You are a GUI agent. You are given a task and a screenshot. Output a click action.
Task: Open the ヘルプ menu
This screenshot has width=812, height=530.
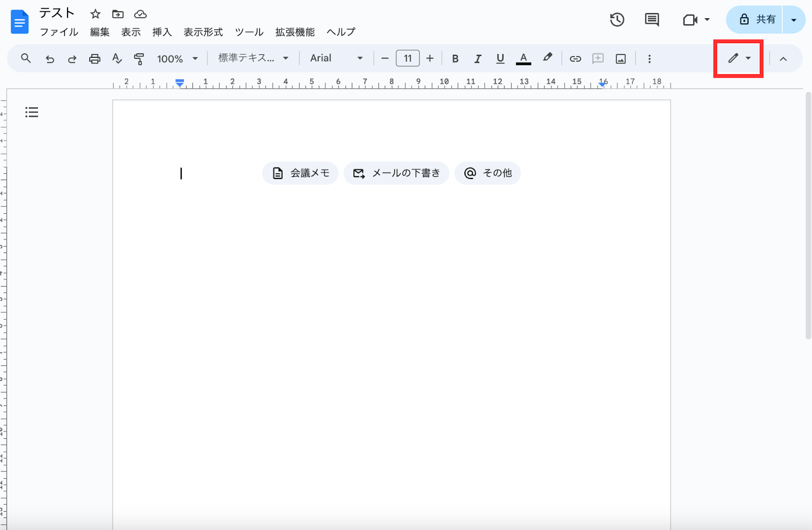[x=341, y=32]
